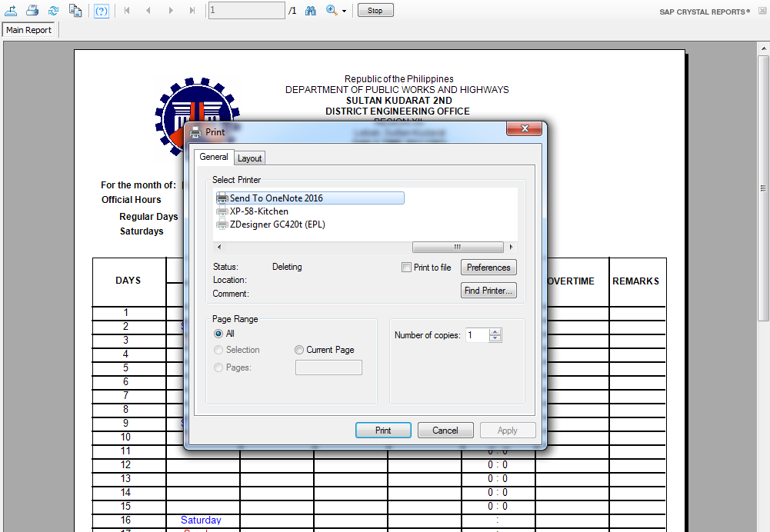This screenshot has height=532, width=770.
Task: Enable the Print to file checkbox
Action: coord(406,267)
